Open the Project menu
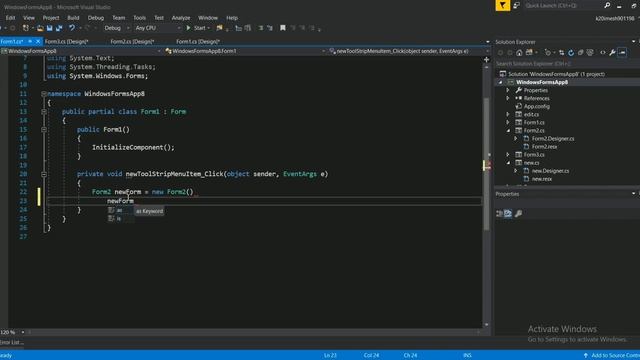 51,18
